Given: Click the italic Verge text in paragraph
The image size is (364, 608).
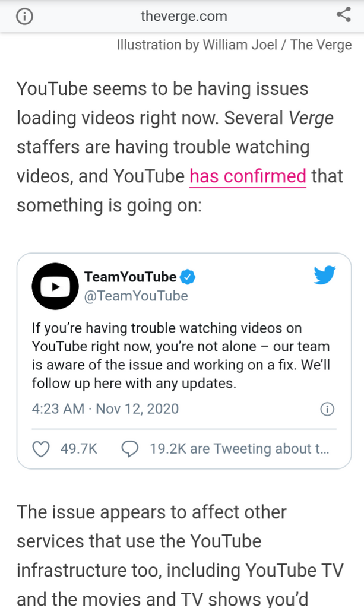Looking at the screenshot, I should coord(311,118).
